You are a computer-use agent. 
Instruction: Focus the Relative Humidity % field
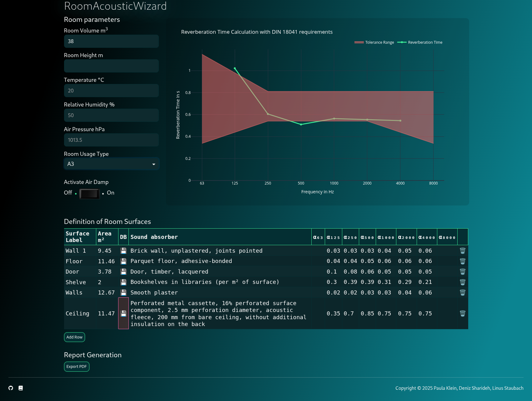pos(111,115)
